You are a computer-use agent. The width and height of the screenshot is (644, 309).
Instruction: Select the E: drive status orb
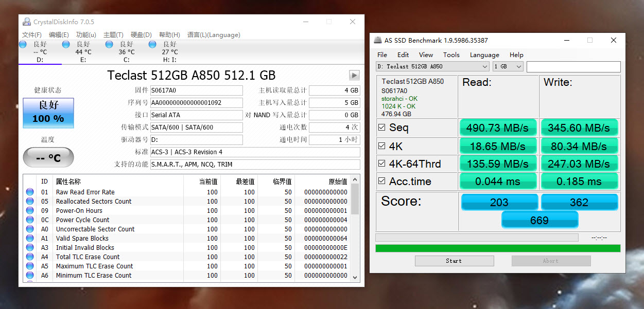66,44
